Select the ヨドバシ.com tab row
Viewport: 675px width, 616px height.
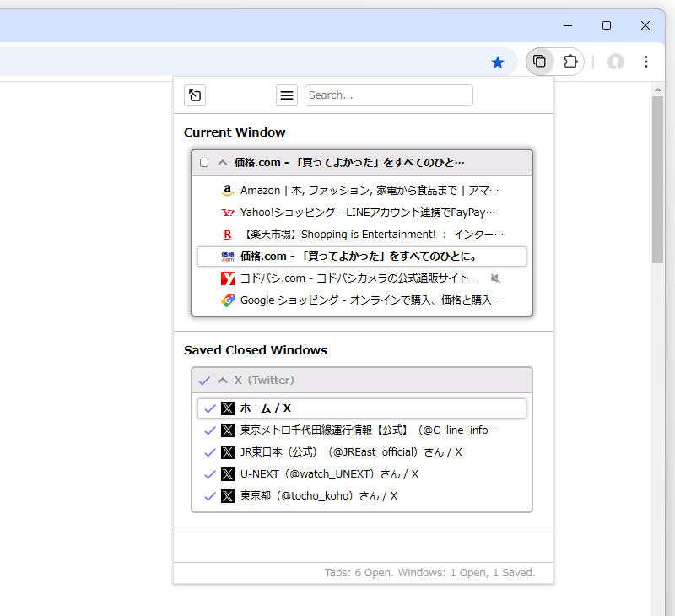(x=362, y=278)
